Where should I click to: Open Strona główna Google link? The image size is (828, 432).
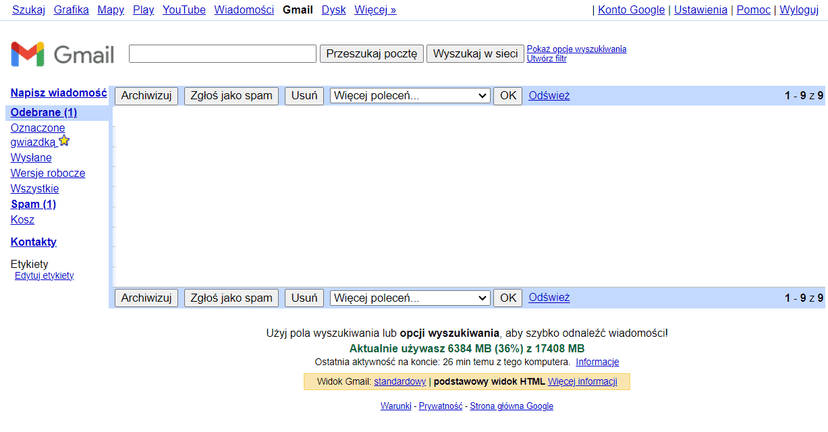click(512, 406)
